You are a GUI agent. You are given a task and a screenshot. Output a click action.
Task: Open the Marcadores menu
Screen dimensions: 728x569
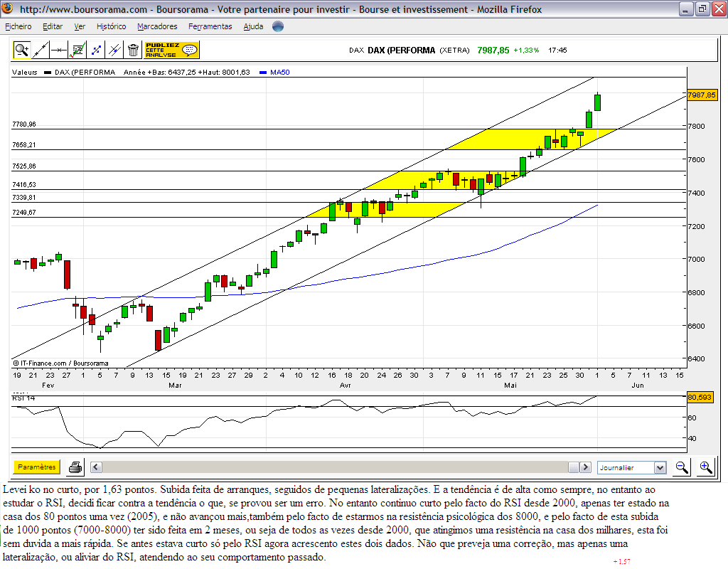tap(157, 26)
